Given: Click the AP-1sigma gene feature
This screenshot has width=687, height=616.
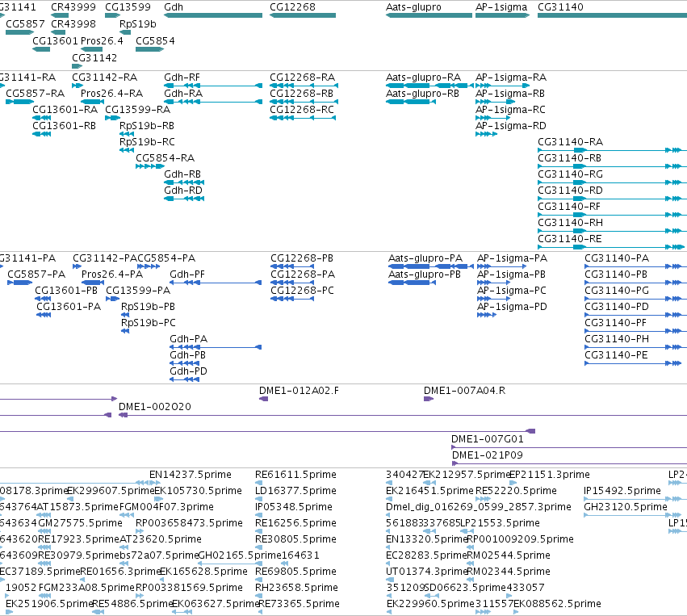Looking at the screenshot, I should pyautogui.click(x=503, y=15).
